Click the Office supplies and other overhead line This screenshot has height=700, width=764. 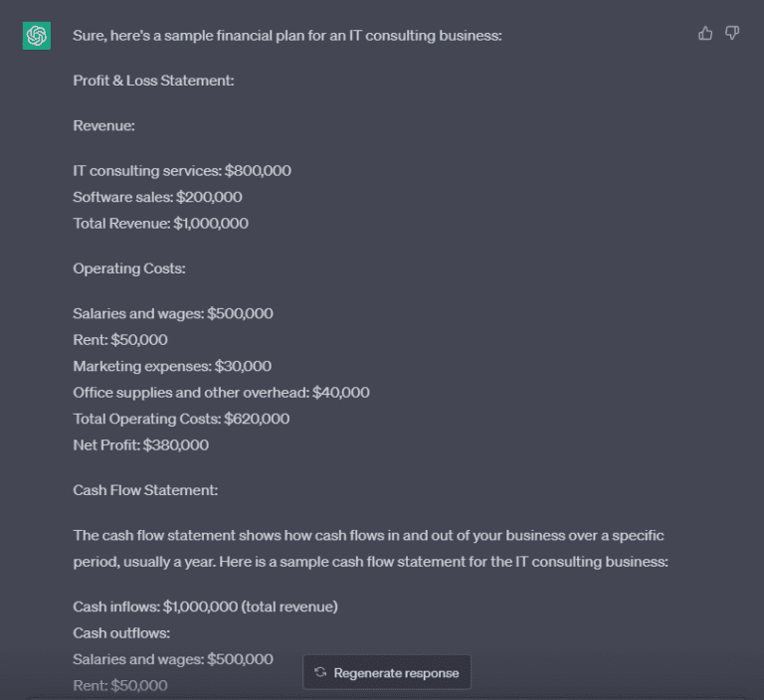pos(221,393)
